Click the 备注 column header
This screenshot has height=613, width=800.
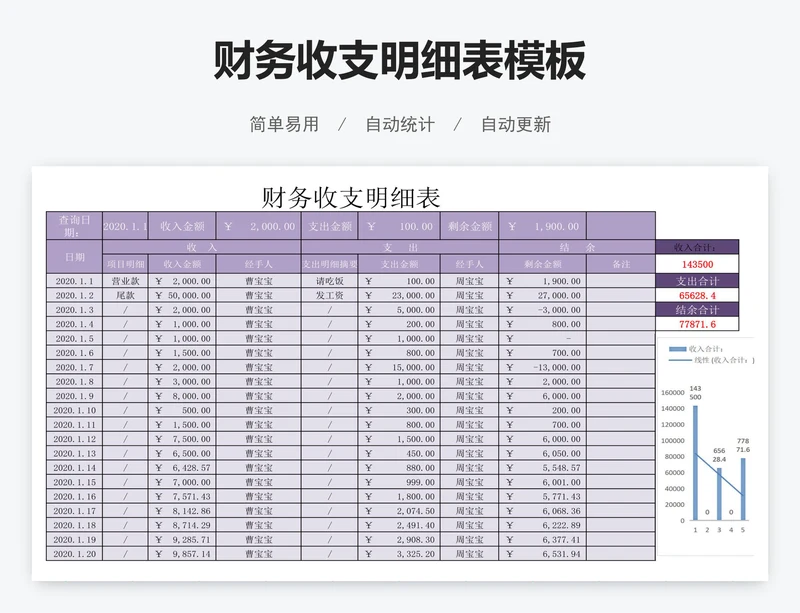click(x=621, y=264)
